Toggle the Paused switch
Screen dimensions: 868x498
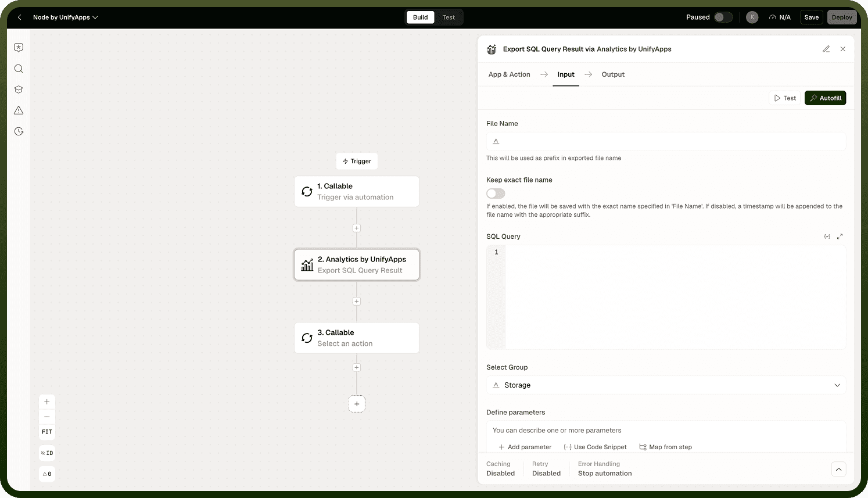click(x=723, y=17)
